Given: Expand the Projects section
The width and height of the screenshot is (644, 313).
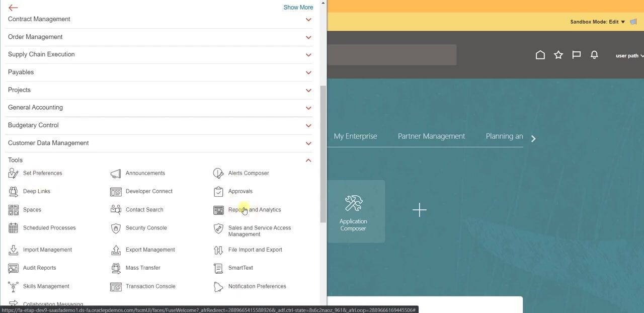Looking at the screenshot, I should coord(308,90).
